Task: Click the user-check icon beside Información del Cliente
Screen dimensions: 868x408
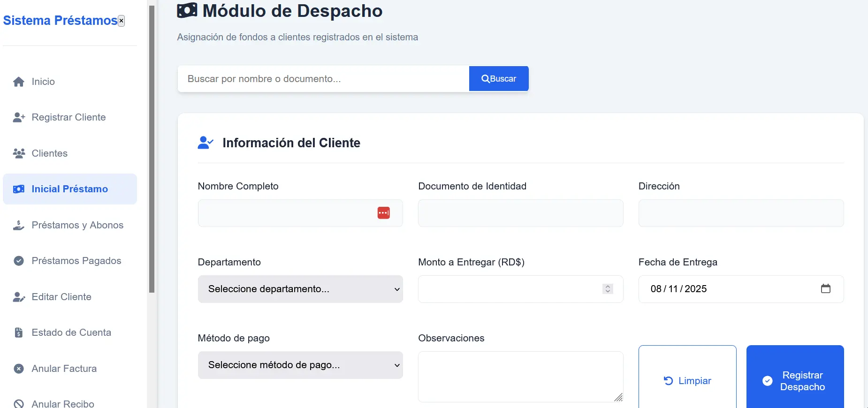Action: tap(206, 143)
